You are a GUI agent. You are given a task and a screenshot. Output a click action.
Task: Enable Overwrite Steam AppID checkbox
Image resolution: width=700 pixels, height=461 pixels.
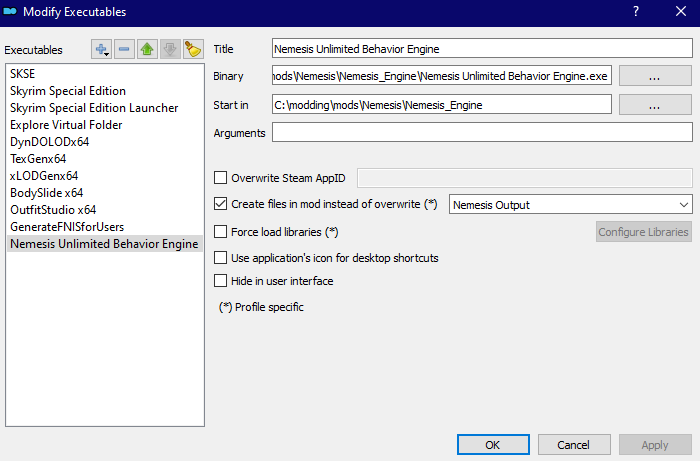click(221, 178)
